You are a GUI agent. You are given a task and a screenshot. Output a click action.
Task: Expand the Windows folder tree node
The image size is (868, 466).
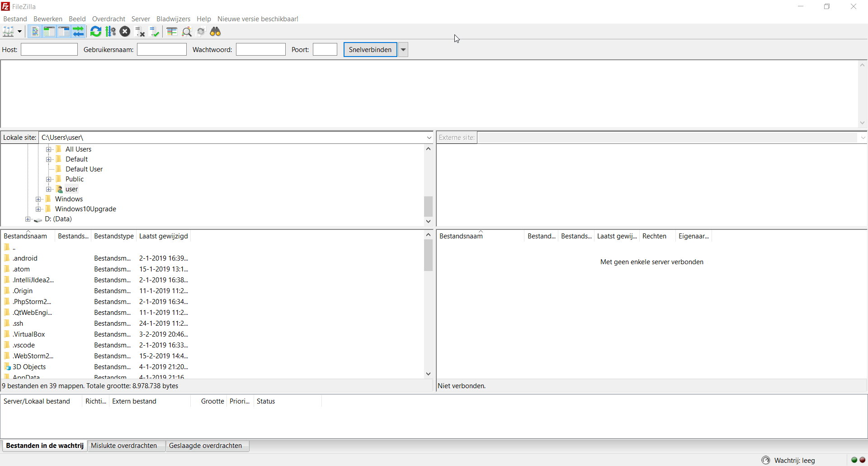click(38, 199)
